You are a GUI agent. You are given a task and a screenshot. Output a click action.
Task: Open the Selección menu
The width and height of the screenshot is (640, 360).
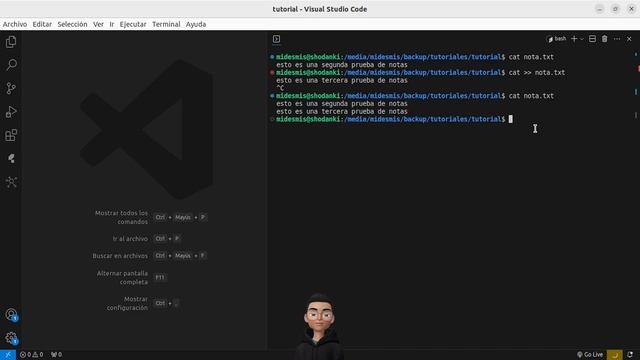click(72, 24)
